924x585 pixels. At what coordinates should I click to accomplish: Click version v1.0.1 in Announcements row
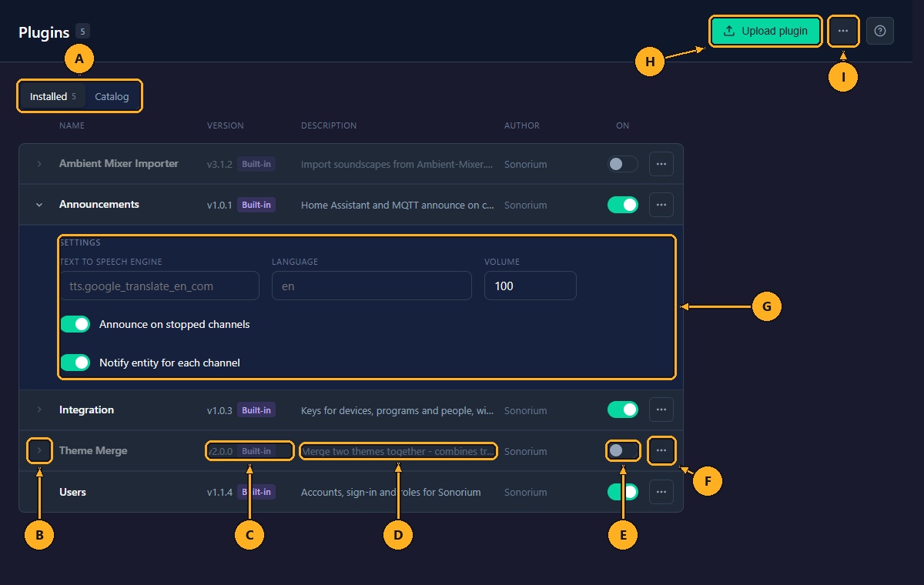(219, 206)
